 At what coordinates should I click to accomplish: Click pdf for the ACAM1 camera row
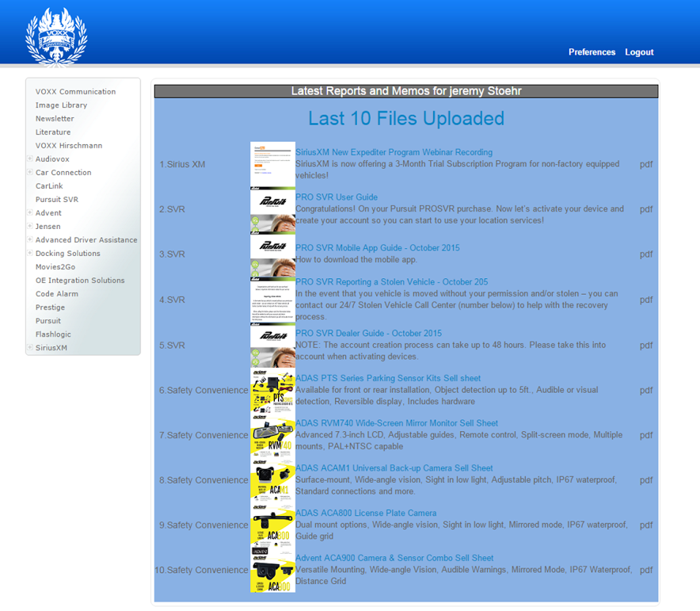coord(646,480)
